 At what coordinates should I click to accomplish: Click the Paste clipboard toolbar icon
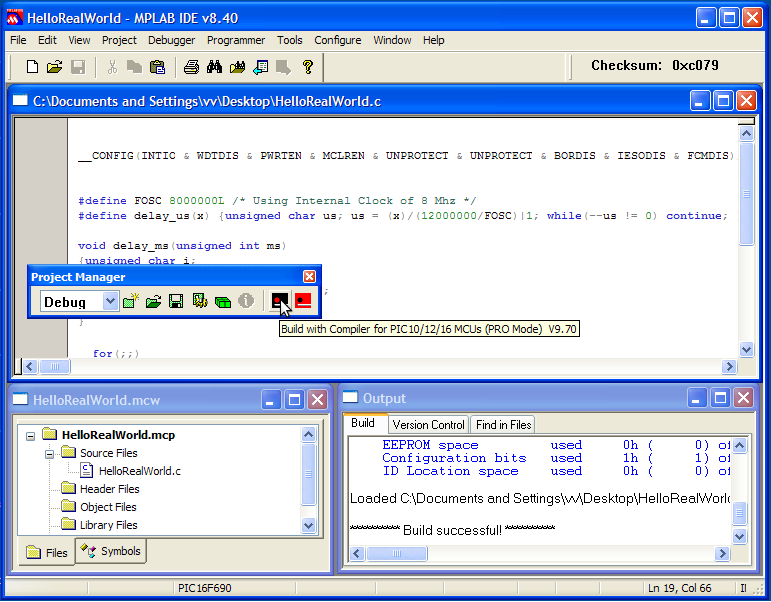(157, 67)
